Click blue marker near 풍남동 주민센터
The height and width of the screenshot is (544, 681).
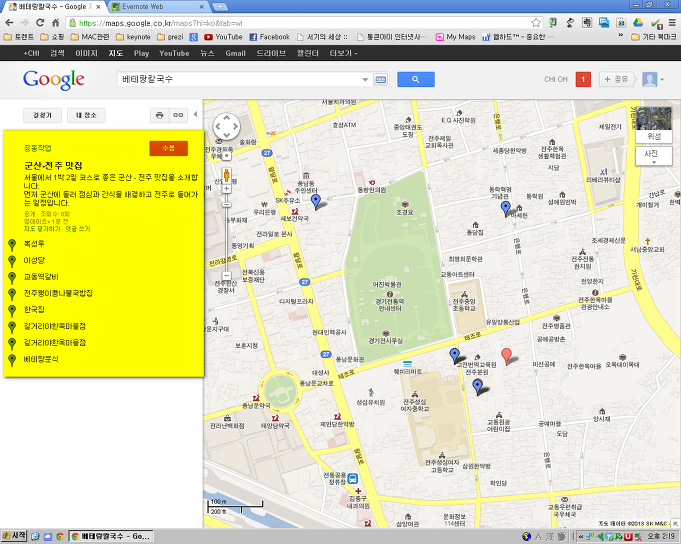pos(316,202)
